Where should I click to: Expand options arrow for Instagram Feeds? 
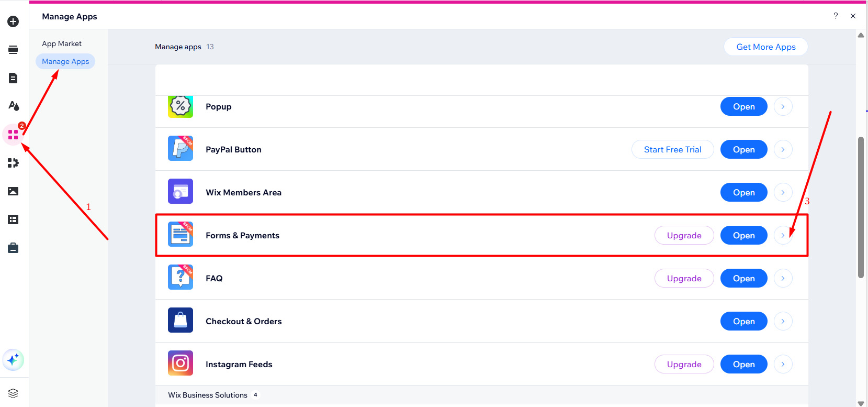(x=783, y=364)
